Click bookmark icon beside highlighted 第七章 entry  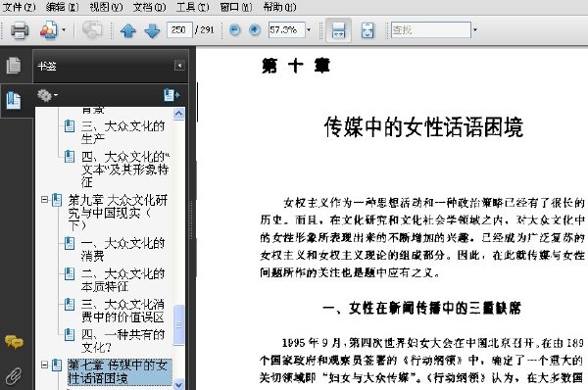click(x=57, y=365)
